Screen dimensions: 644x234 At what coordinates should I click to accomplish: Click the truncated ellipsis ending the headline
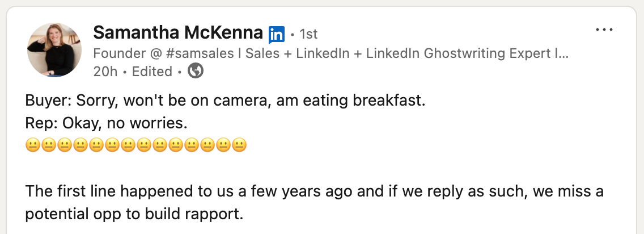[563, 53]
